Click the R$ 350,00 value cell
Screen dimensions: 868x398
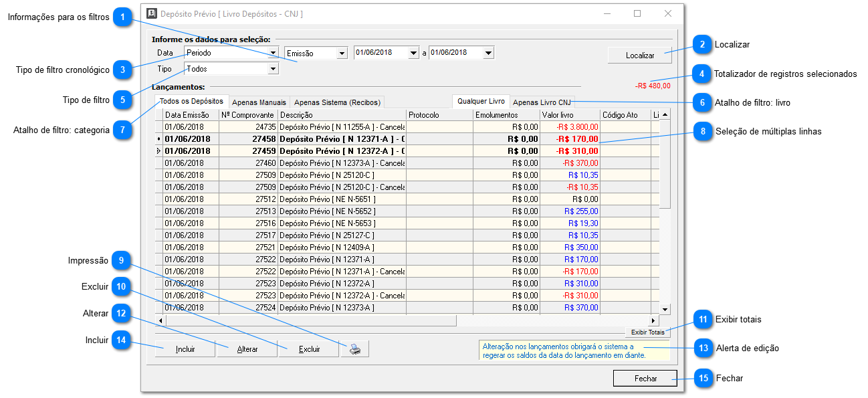point(570,247)
